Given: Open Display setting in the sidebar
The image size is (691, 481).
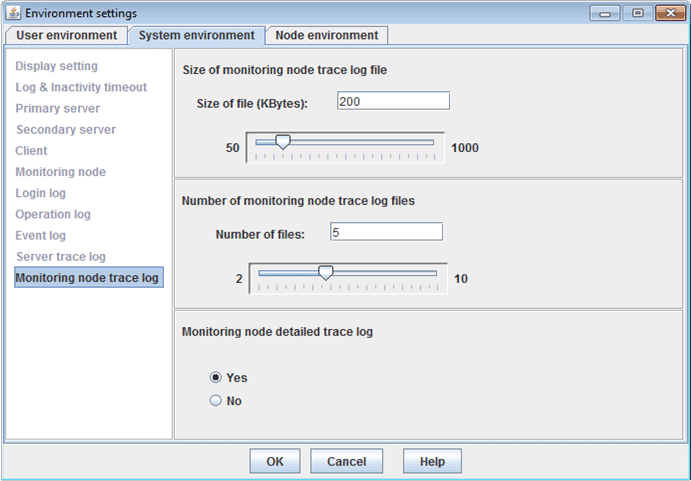Looking at the screenshot, I should tap(56, 66).
